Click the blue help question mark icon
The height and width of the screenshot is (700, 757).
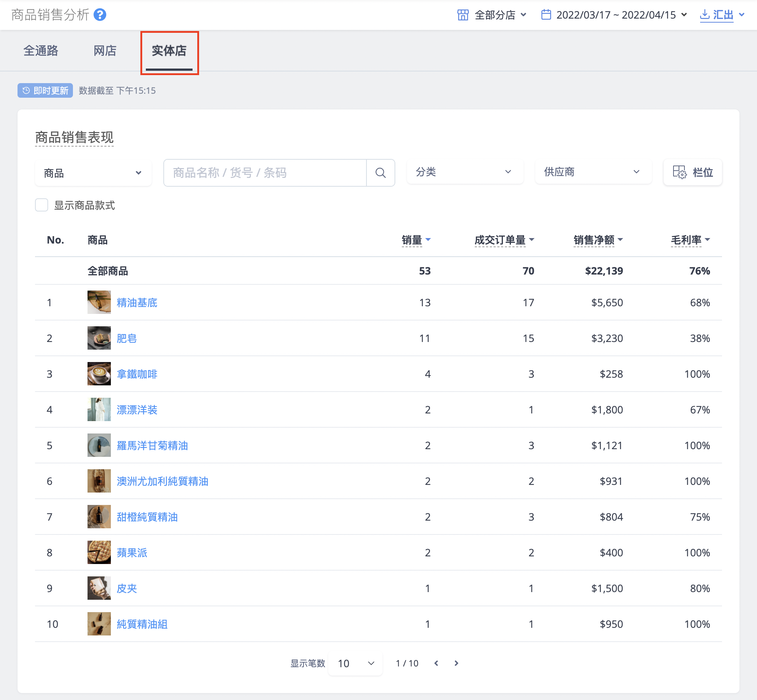pos(100,15)
